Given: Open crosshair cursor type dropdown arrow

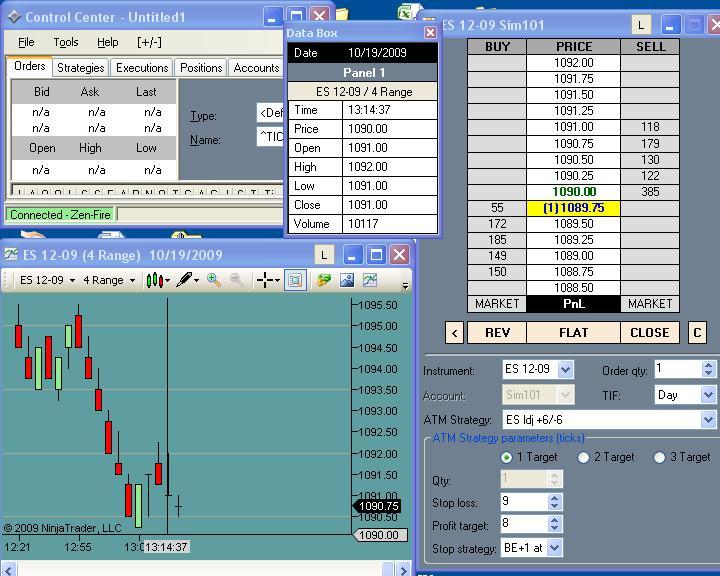Looking at the screenshot, I should coord(277,280).
